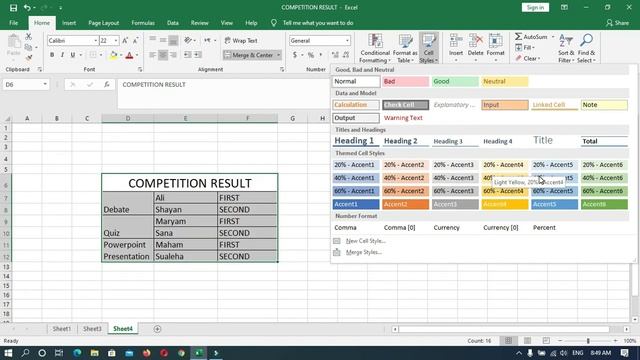Image resolution: width=640 pixels, height=360 pixels.
Task: Apply the Accent2 orange style
Action: point(405,204)
